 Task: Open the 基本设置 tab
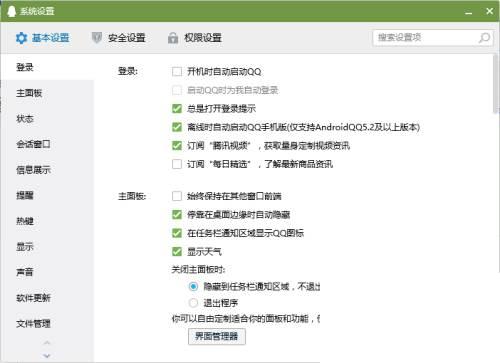pyautogui.click(x=43, y=38)
